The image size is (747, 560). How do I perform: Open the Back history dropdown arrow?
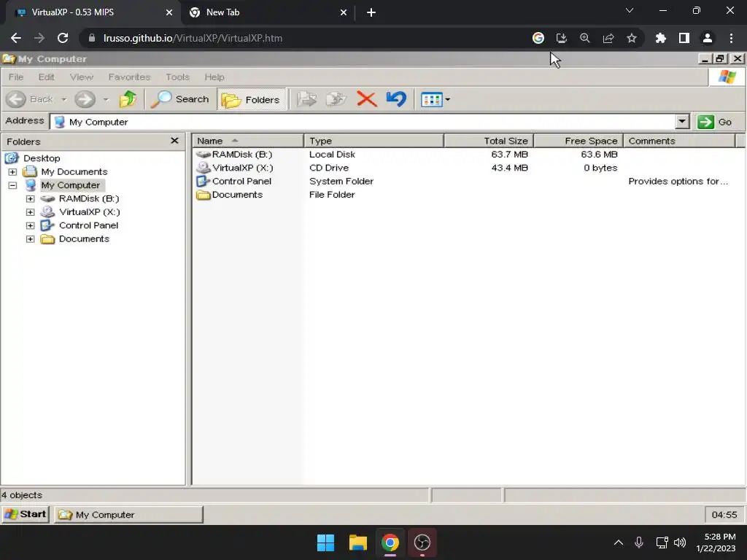click(64, 99)
